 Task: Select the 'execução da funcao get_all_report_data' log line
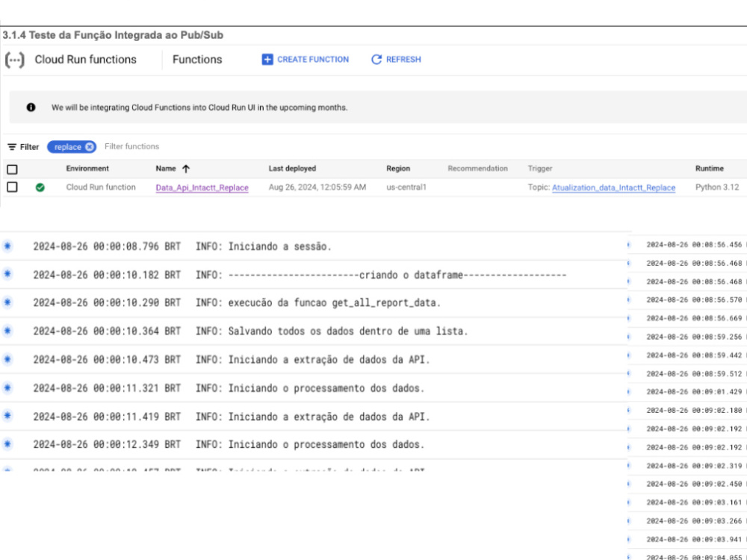click(318, 303)
